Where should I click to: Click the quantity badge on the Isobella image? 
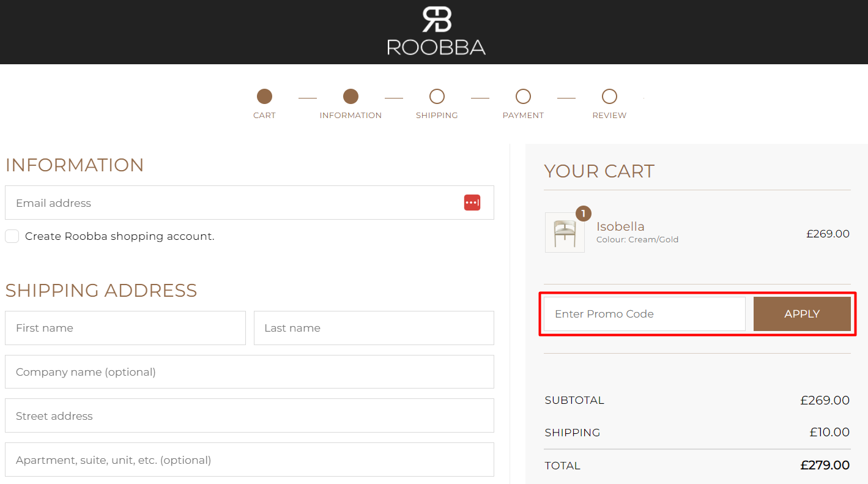(584, 214)
